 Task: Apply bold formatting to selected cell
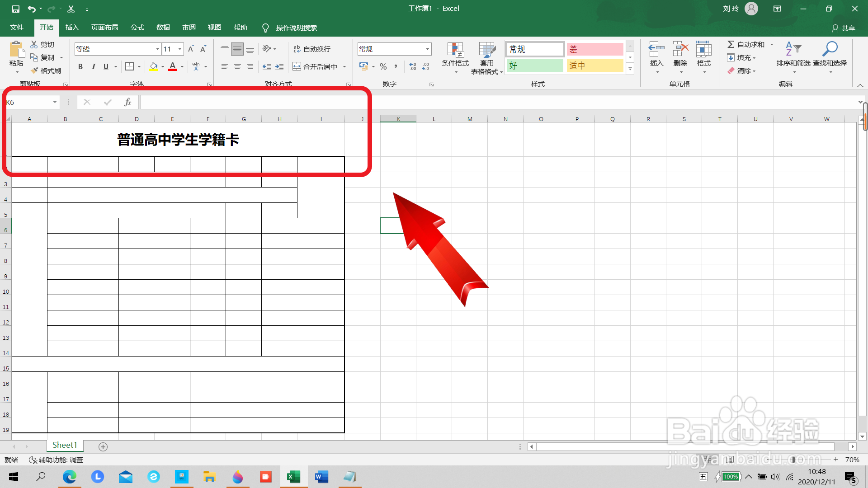80,66
